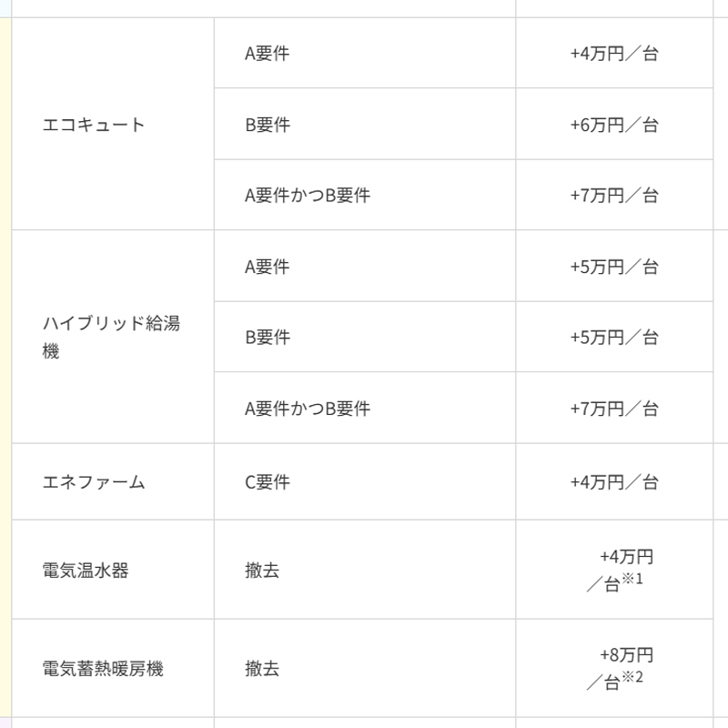The image size is (728, 728).
Task: Click the C要件 condition cell
Action: point(365,482)
